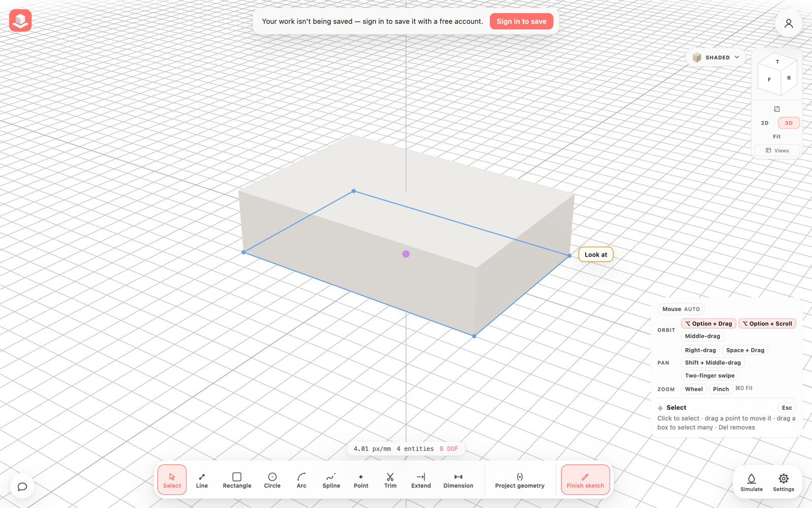
Task: Open Settings gear
Action: (x=784, y=482)
